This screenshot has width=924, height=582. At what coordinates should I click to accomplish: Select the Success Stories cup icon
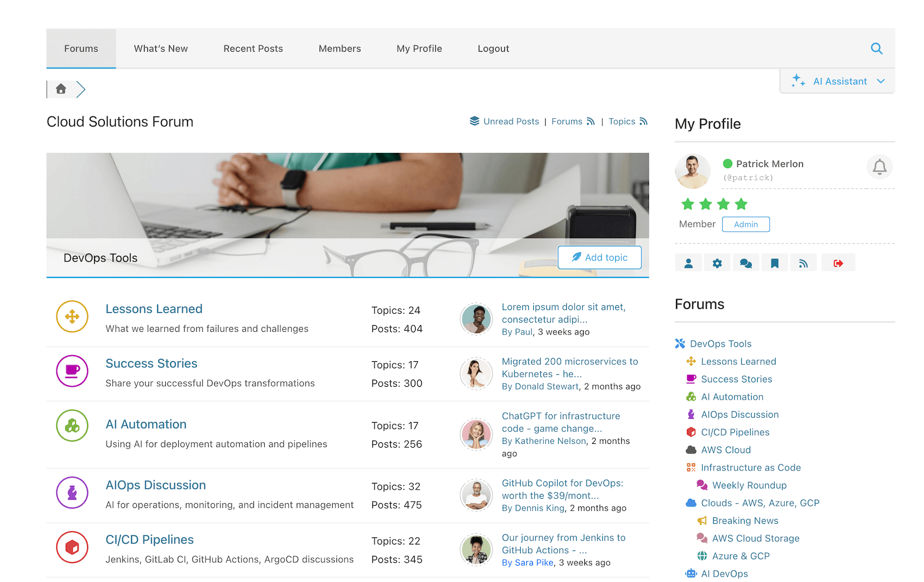pyautogui.click(x=72, y=371)
